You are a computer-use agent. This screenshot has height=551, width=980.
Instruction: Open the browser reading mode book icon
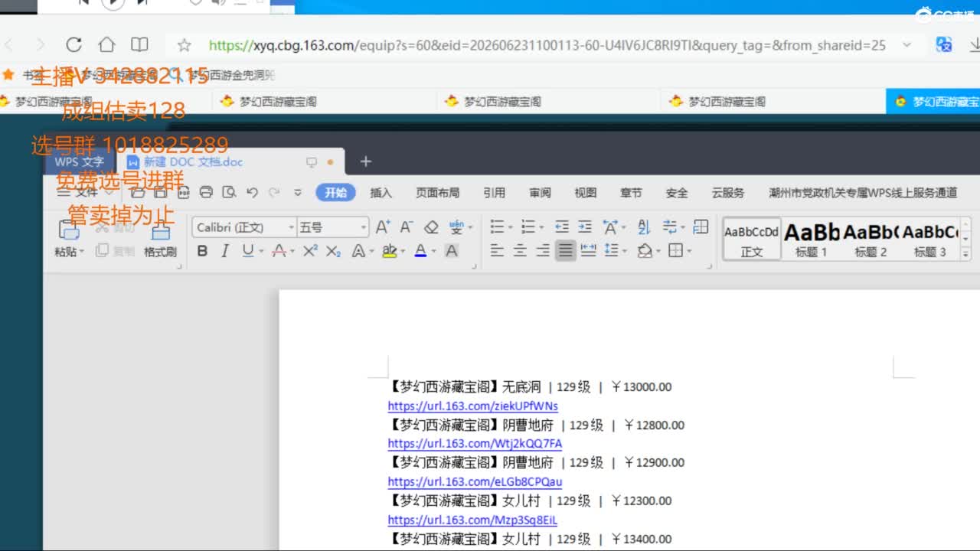pos(139,44)
